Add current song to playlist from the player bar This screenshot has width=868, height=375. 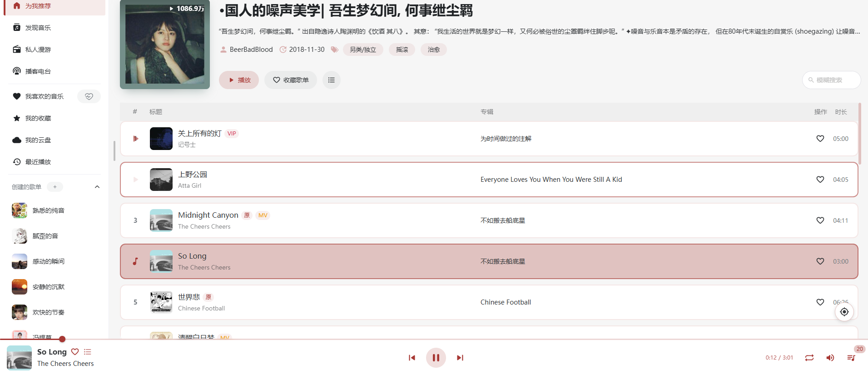point(88,352)
